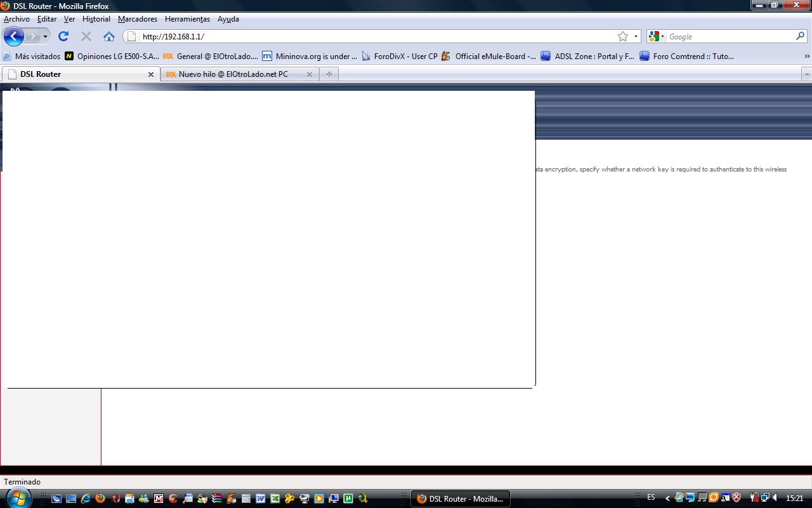Viewport: 812px width, 508px height.
Task: Show hidden tray icons arrow
Action: pyautogui.click(x=667, y=498)
